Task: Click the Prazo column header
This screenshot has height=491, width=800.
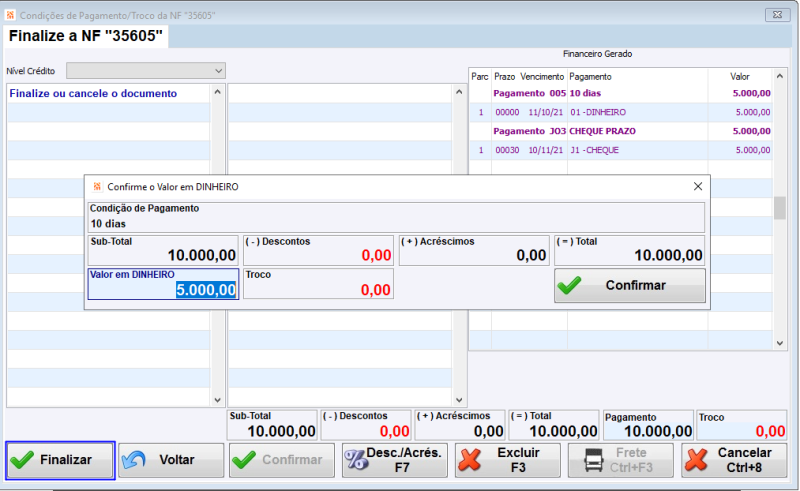Action: pos(504,77)
